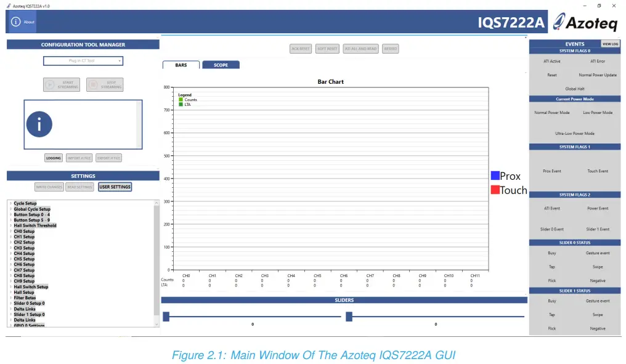This screenshot has width=626, height=364.
Task: Click the blue Prox color swatch
Action: 495,175
